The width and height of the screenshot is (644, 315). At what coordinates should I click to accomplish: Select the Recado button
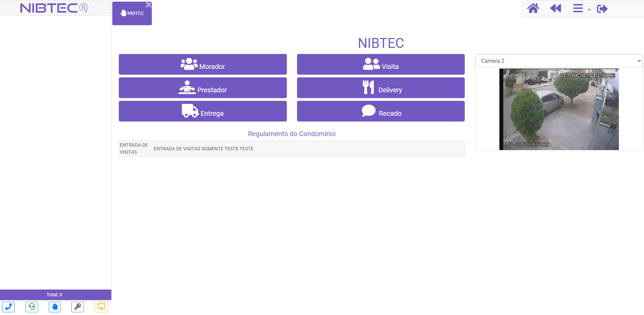(x=381, y=111)
